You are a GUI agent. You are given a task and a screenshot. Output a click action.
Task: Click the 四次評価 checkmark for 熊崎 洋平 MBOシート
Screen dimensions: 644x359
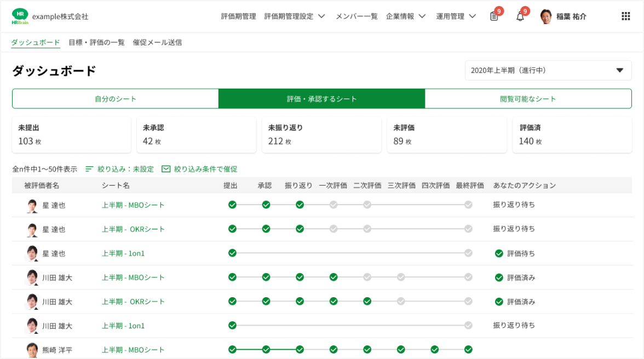(435, 350)
